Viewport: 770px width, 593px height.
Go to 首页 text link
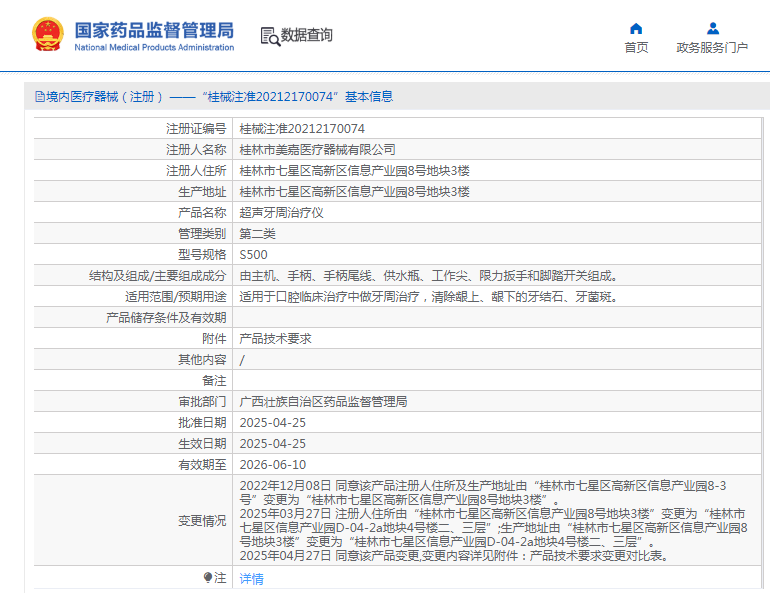[x=636, y=47]
